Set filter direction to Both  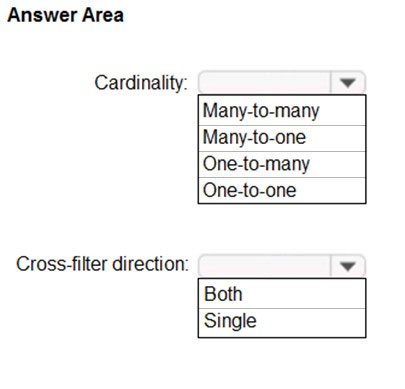pos(282,294)
